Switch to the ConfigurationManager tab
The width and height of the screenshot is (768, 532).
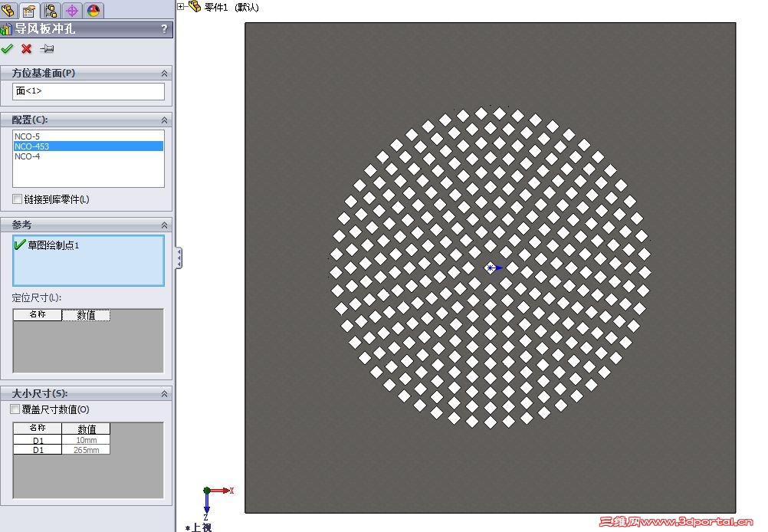51,10
